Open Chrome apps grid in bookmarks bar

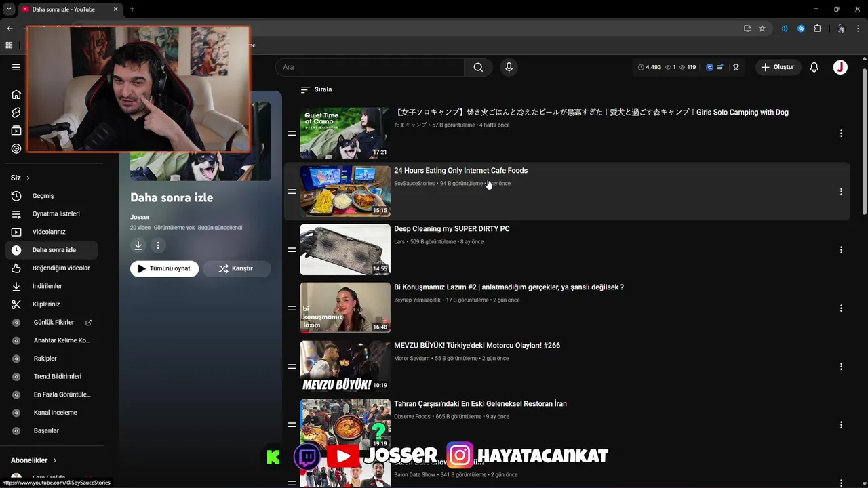click(9, 45)
